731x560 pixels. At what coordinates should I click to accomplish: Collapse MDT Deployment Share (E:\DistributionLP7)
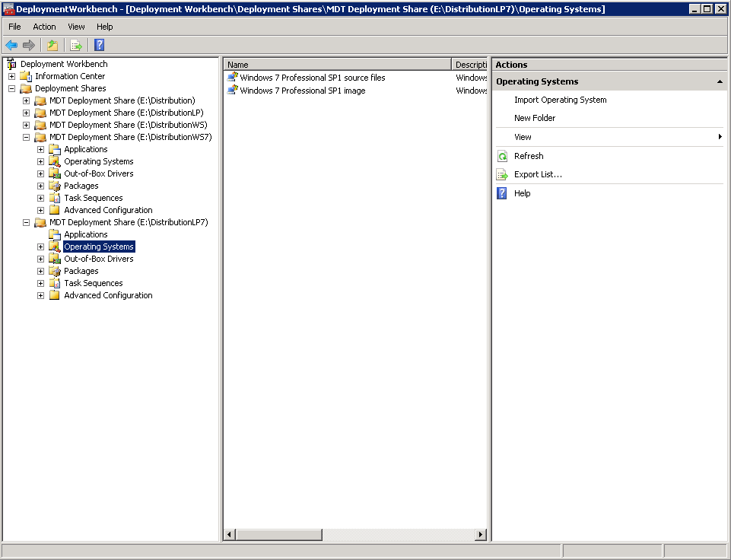26,222
